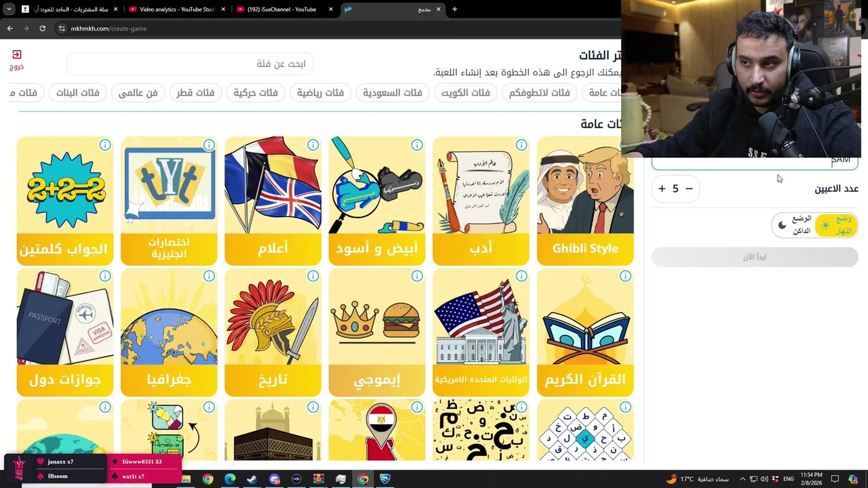Image resolution: width=868 pixels, height=488 pixels.
Task: Open the Chrome tab search dropdown
Action: click(9, 9)
